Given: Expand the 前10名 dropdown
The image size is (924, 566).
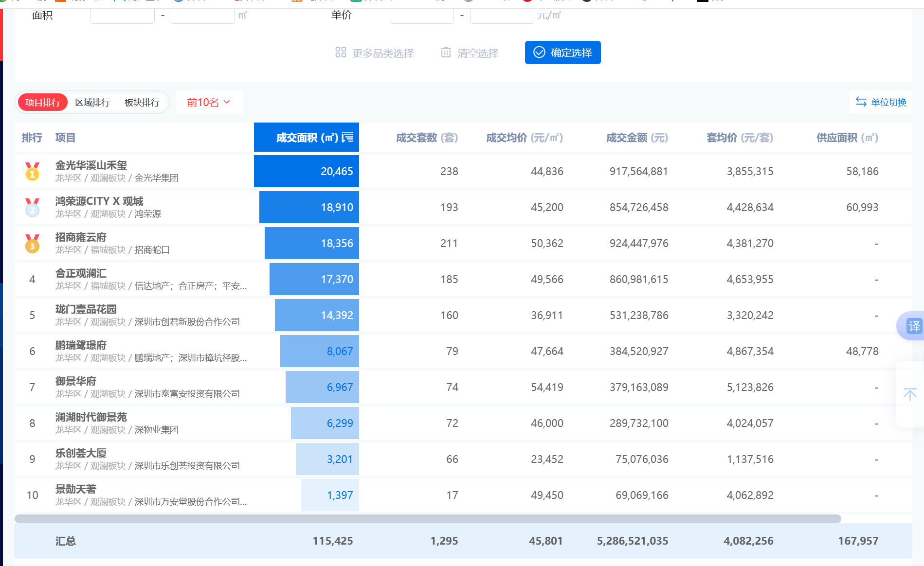Looking at the screenshot, I should (x=209, y=102).
